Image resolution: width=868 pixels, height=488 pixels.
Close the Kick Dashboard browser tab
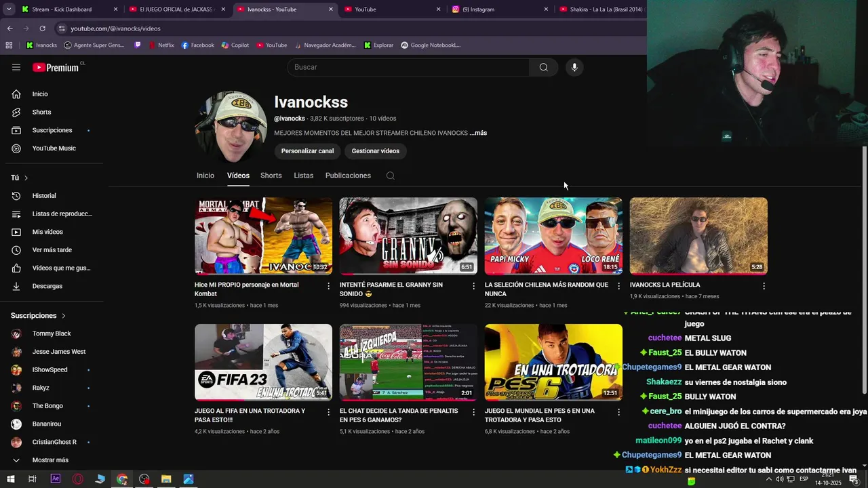coord(115,9)
